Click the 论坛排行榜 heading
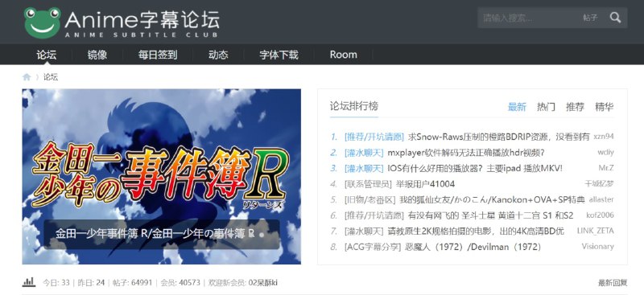Viewport: 644px width, 295px height. (353, 106)
